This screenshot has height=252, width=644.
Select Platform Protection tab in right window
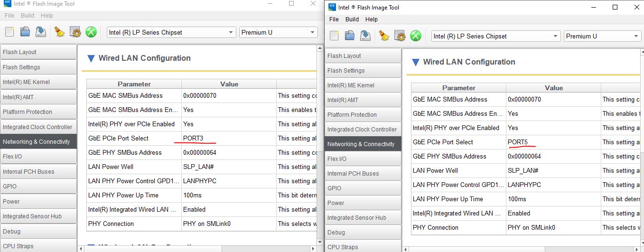pyautogui.click(x=363, y=114)
